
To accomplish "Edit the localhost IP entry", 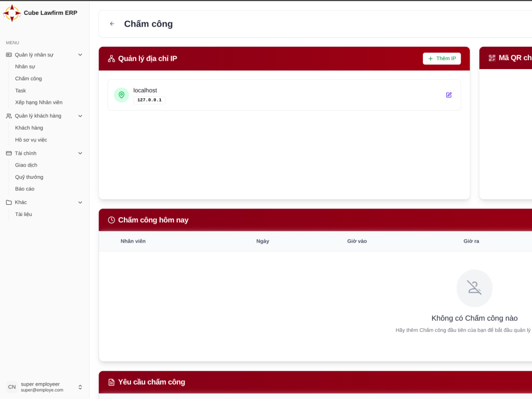I will click(448, 95).
